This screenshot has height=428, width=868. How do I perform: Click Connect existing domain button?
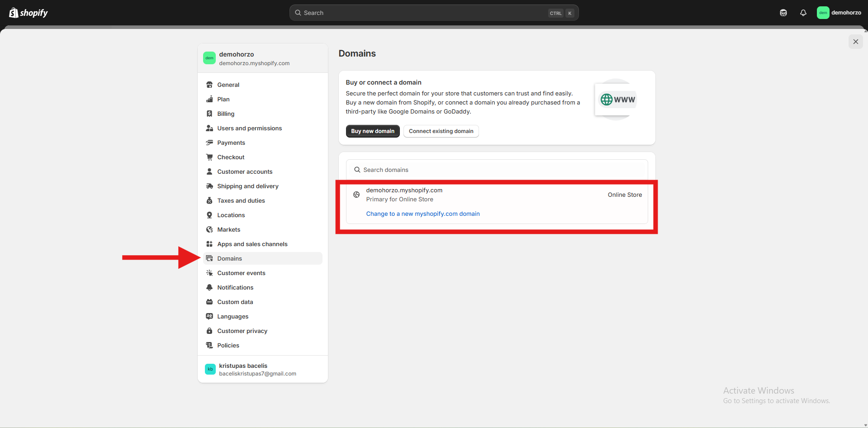(x=441, y=131)
